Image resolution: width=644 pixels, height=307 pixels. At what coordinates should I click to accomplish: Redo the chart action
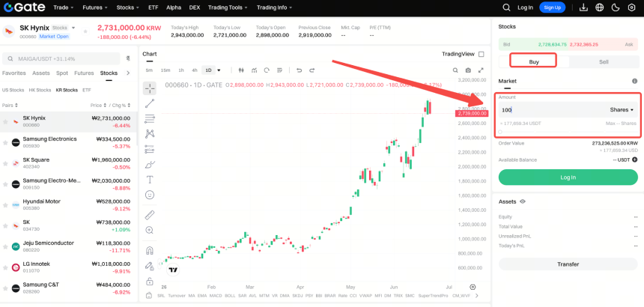pyautogui.click(x=312, y=70)
